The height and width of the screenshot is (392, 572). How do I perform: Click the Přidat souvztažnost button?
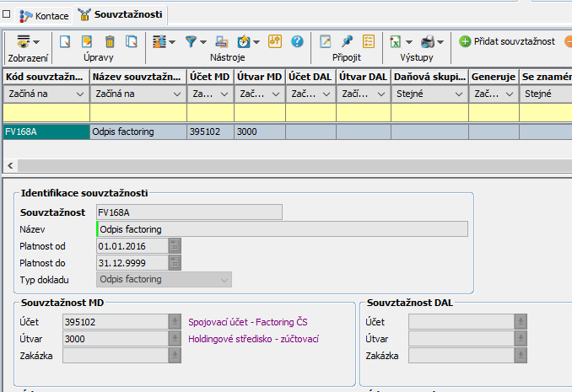[x=507, y=41]
